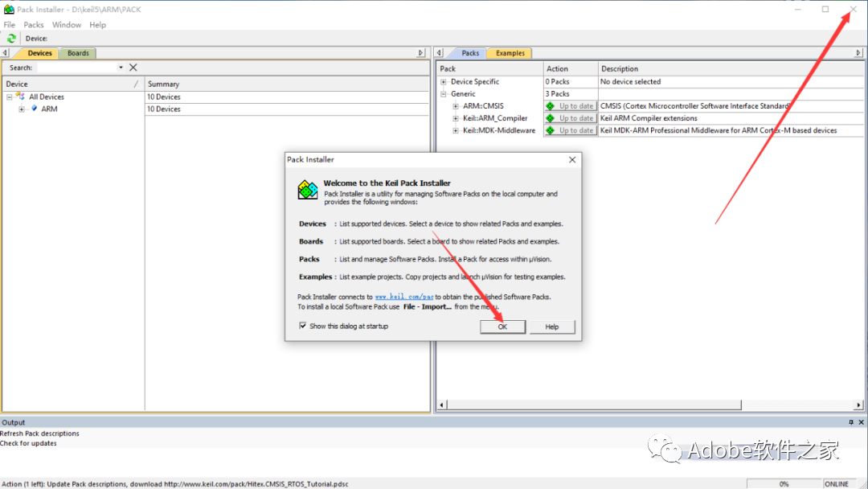This screenshot has width=868, height=489.
Task: Open the search history dropdown arrow
Action: [121, 67]
